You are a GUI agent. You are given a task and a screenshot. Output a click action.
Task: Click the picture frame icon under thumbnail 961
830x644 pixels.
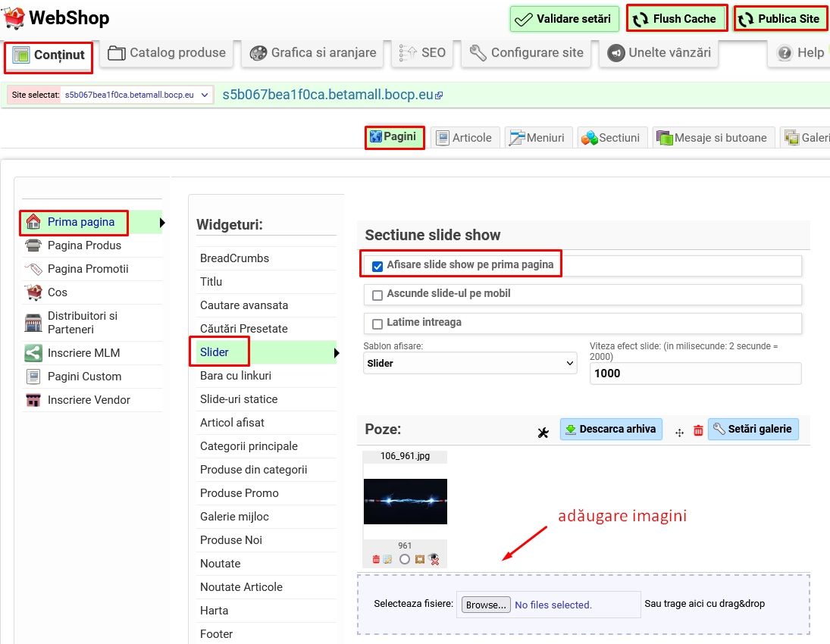tap(419, 559)
